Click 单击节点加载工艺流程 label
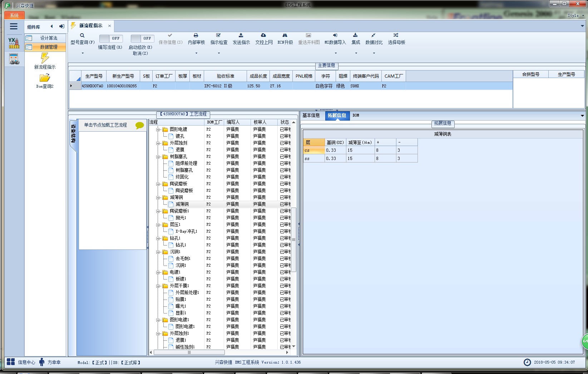The height and width of the screenshot is (374, 588). [x=105, y=125]
